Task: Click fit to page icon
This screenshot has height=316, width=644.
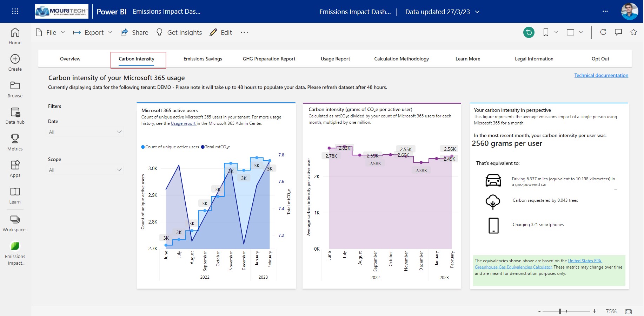Action: tap(628, 311)
